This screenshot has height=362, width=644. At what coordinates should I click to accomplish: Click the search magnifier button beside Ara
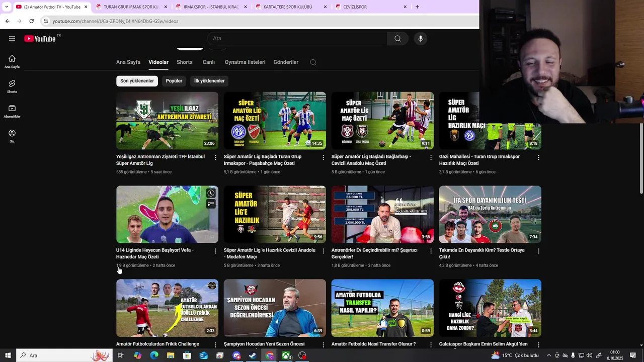click(x=397, y=39)
